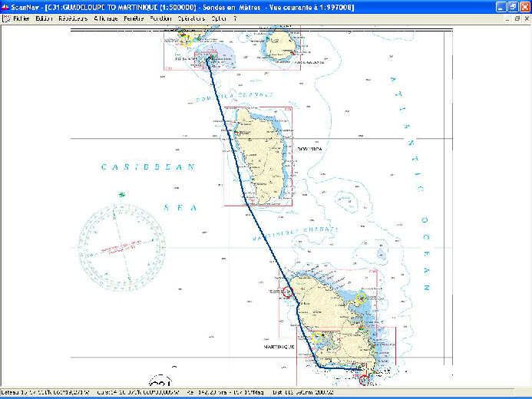Open the Option menu
532x399 pixels.
point(219,18)
